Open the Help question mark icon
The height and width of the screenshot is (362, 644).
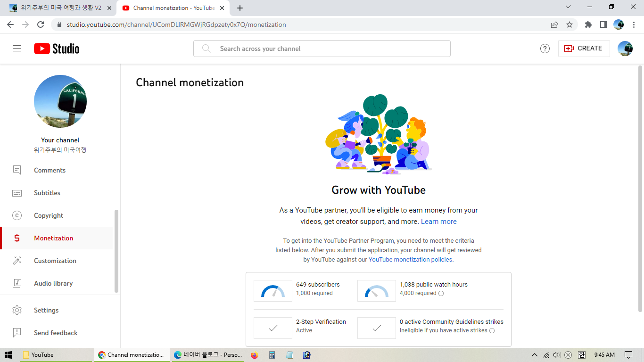pyautogui.click(x=545, y=49)
